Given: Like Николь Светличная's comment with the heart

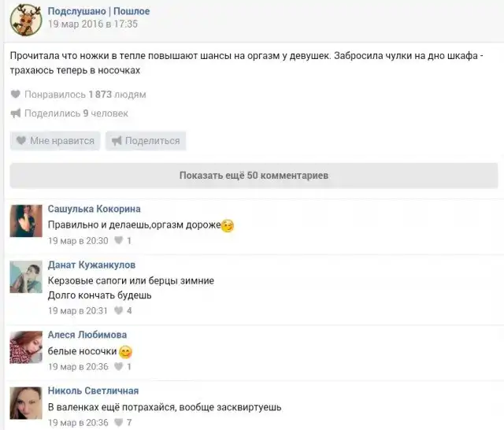Looking at the screenshot, I should [x=119, y=423].
